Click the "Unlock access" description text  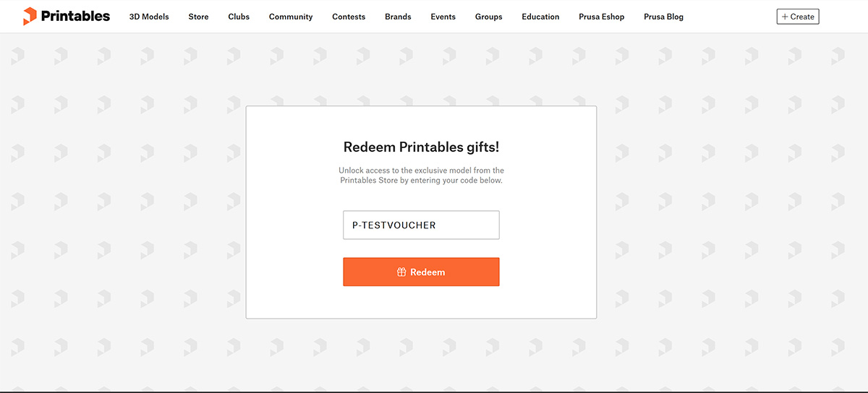(x=421, y=176)
